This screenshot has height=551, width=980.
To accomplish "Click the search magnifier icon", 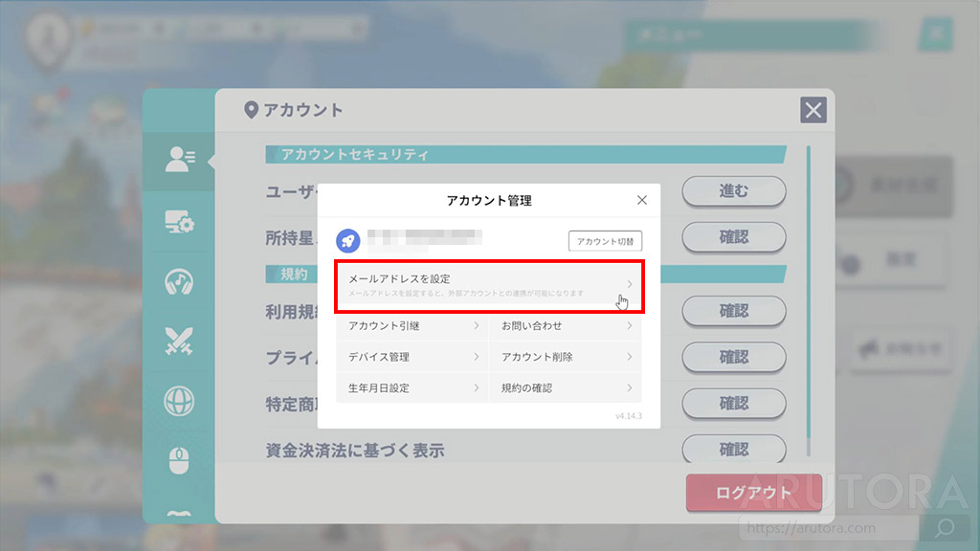I will click(x=945, y=527).
